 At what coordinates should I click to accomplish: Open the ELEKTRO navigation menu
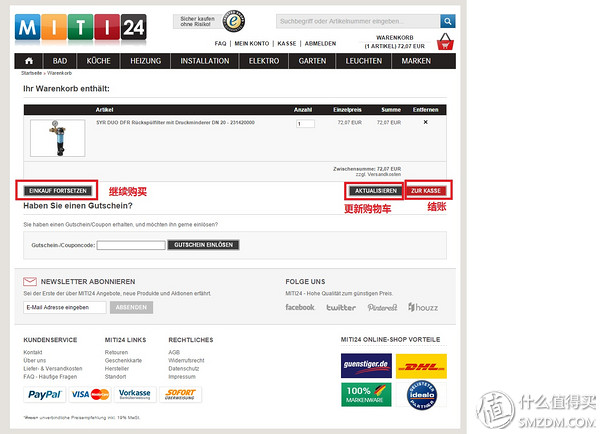[264, 61]
